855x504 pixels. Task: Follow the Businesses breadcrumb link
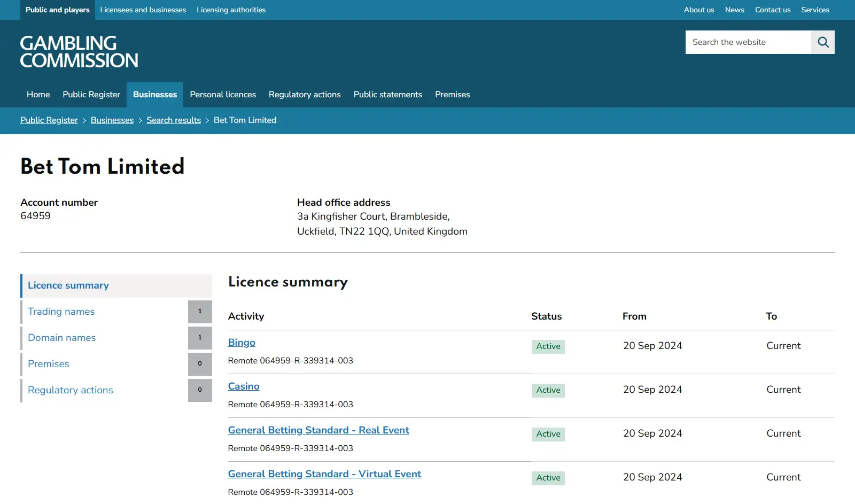[112, 120]
